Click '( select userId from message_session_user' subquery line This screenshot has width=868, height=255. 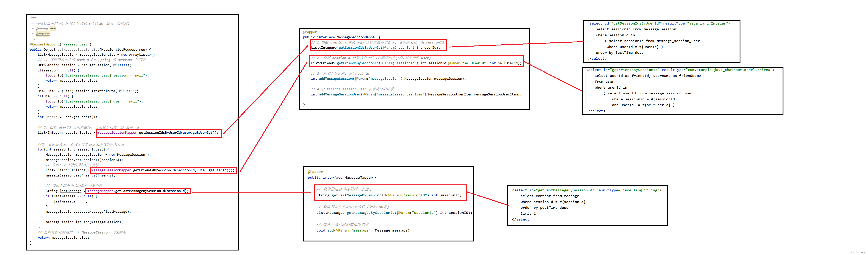click(648, 93)
